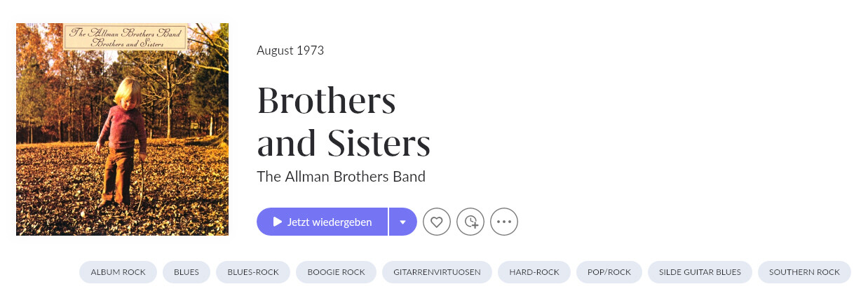
Task: Click the listen later clock icon
Action: [x=470, y=222]
